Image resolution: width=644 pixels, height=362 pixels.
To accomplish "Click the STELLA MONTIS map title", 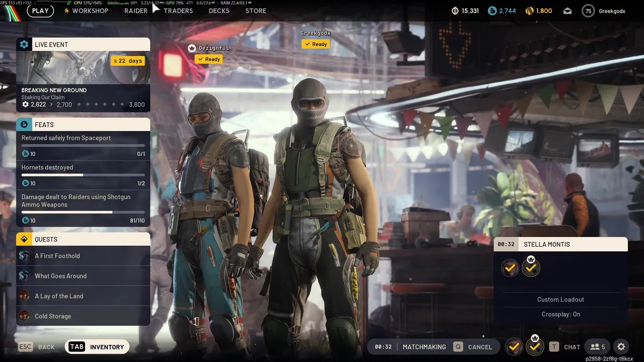I will point(547,244).
